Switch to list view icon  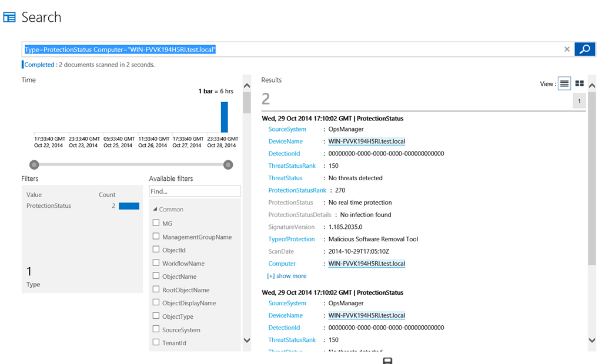tap(564, 84)
